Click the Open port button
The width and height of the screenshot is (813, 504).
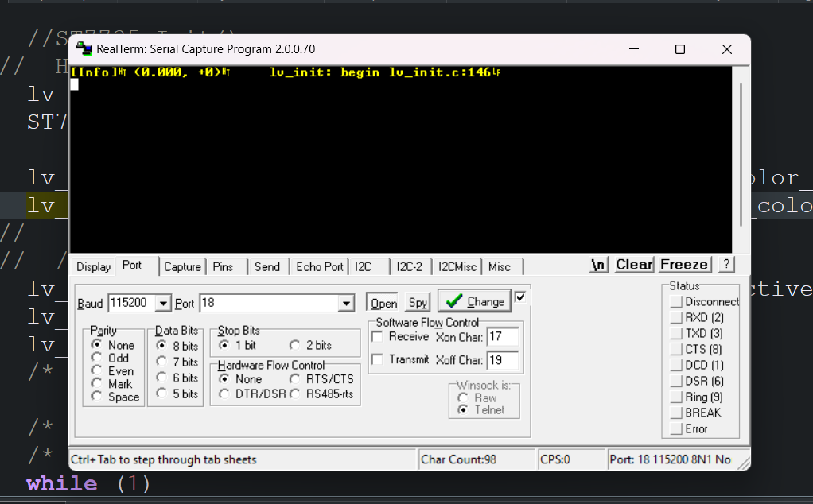click(x=383, y=303)
